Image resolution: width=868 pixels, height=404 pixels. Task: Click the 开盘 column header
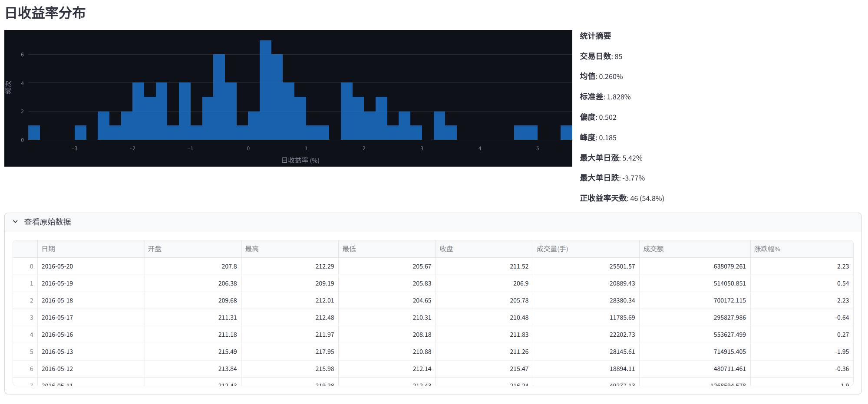(x=155, y=249)
